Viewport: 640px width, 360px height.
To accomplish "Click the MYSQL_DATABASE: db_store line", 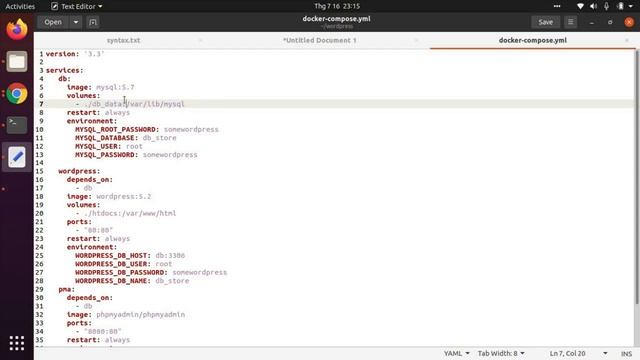I will point(126,138).
